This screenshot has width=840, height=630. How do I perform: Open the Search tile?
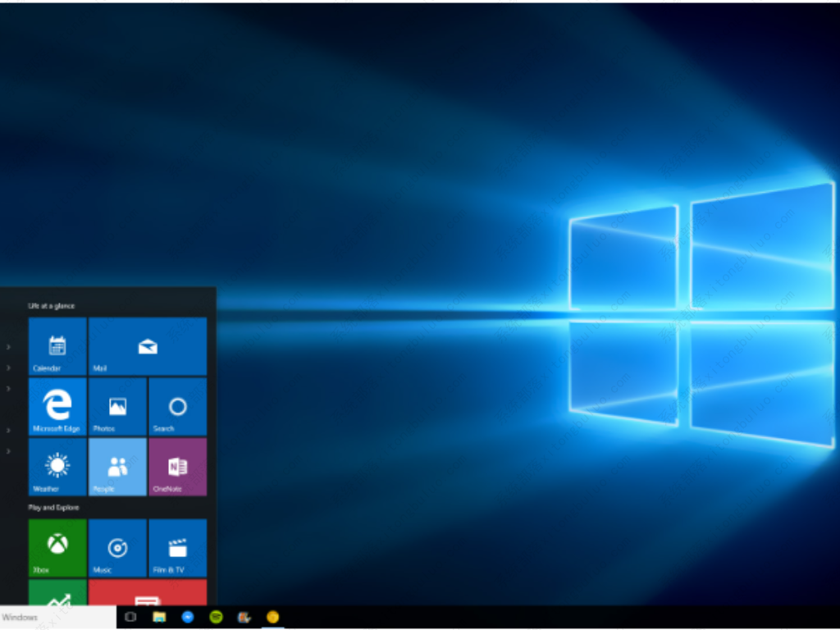pyautogui.click(x=177, y=406)
